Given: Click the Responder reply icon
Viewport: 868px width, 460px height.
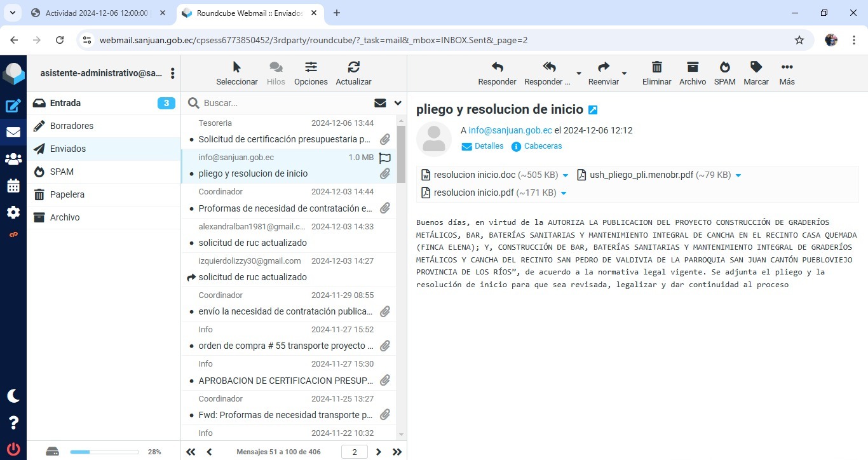Looking at the screenshot, I should click(497, 67).
